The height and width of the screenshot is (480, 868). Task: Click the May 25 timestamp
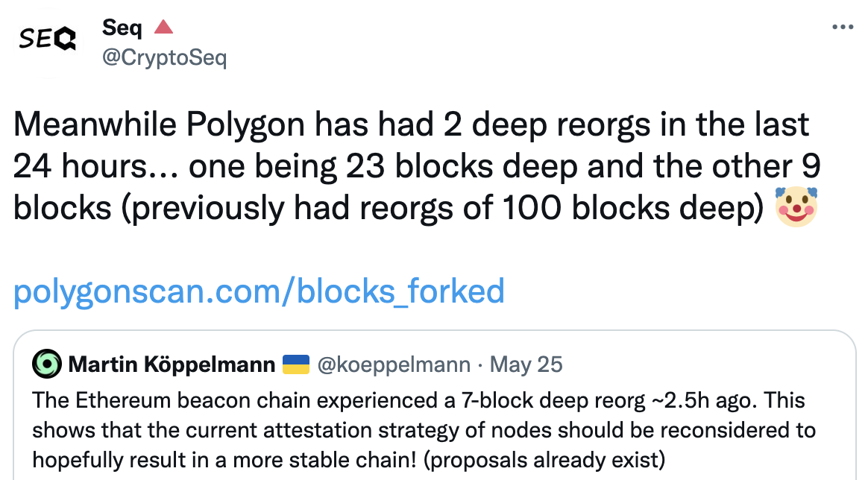point(528,364)
